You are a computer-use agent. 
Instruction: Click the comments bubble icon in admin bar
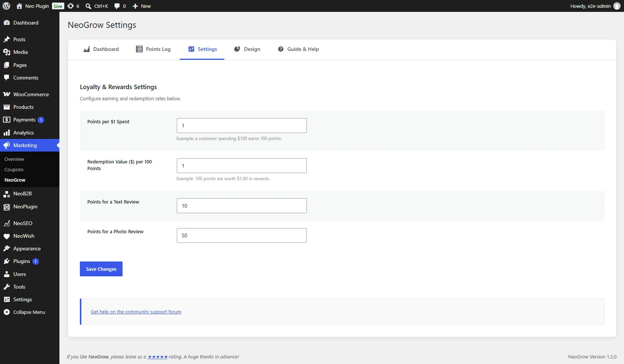point(117,6)
